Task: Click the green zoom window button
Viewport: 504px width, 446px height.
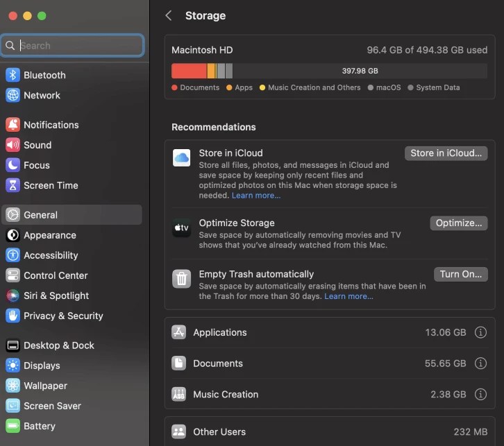Action: [x=42, y=16]
